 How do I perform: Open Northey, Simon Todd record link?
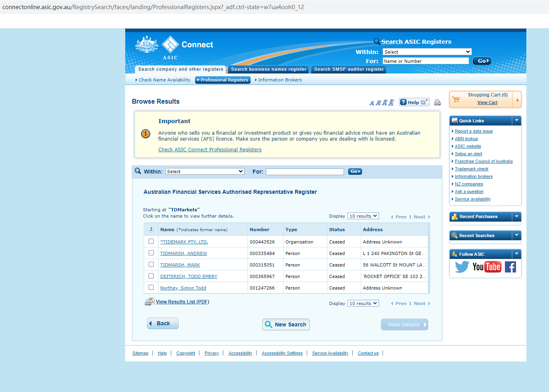(183, 288)
